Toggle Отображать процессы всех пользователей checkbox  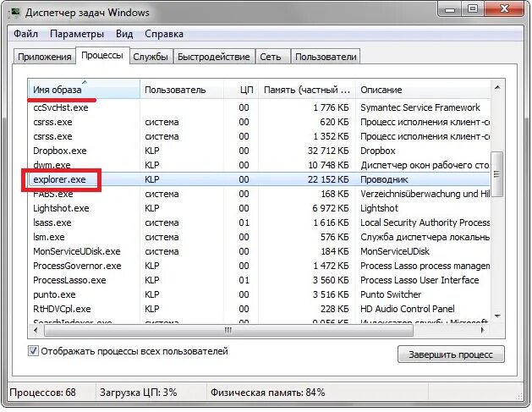tap(33, 351)
